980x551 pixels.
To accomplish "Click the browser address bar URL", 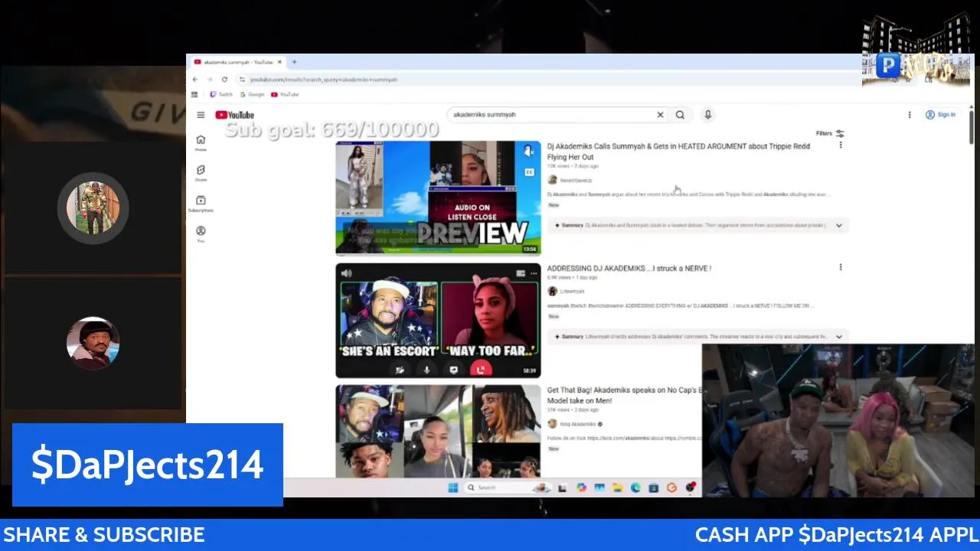I will [x=324, y=80].
